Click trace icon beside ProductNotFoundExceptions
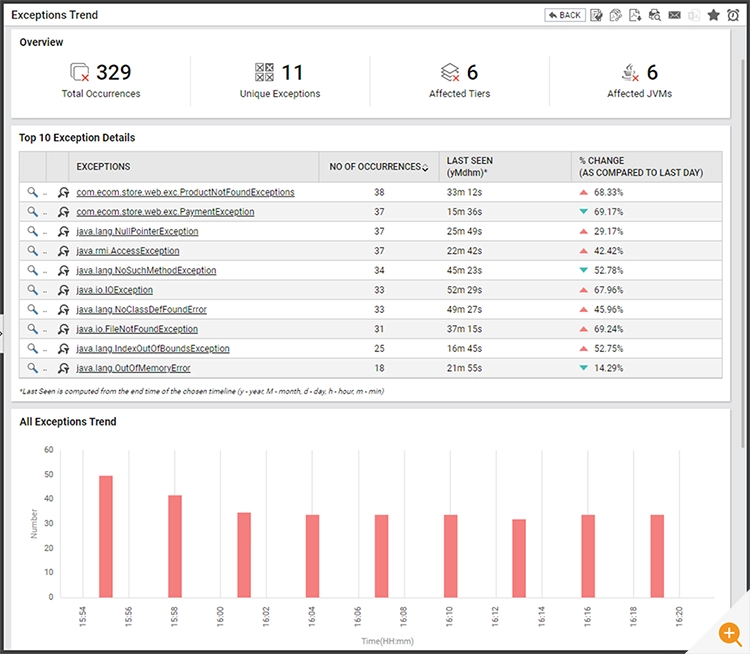 pyautogui.click(x=64, y=192)
